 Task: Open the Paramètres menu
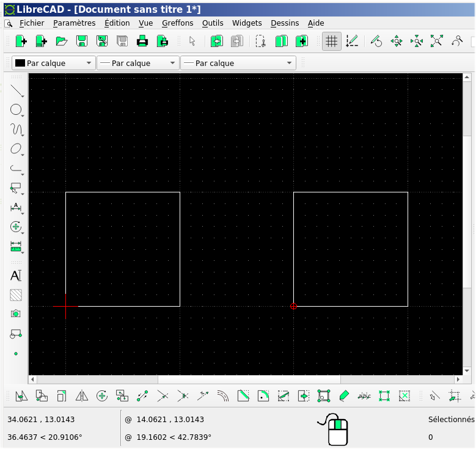tap(75, 23)
